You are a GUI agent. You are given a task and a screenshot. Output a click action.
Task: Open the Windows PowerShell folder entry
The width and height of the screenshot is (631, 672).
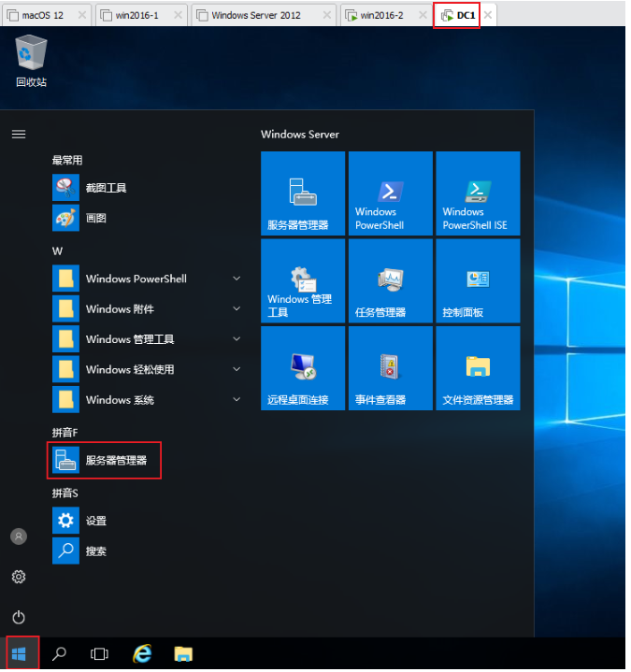[x=148, y=280]
